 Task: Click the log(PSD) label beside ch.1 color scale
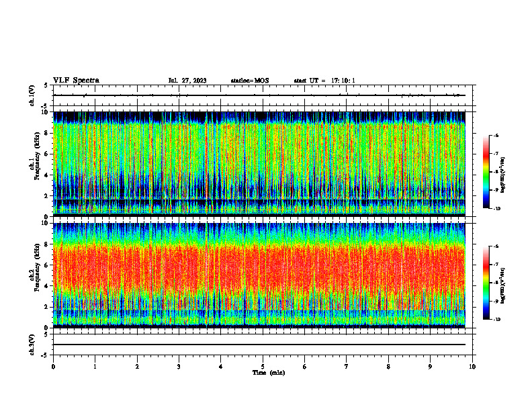tap(504, 175)
